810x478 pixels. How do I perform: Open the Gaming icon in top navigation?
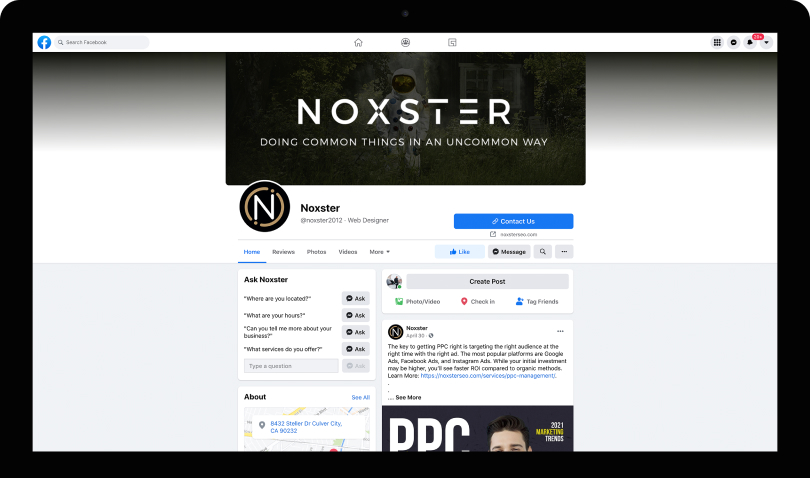point(452,42)
